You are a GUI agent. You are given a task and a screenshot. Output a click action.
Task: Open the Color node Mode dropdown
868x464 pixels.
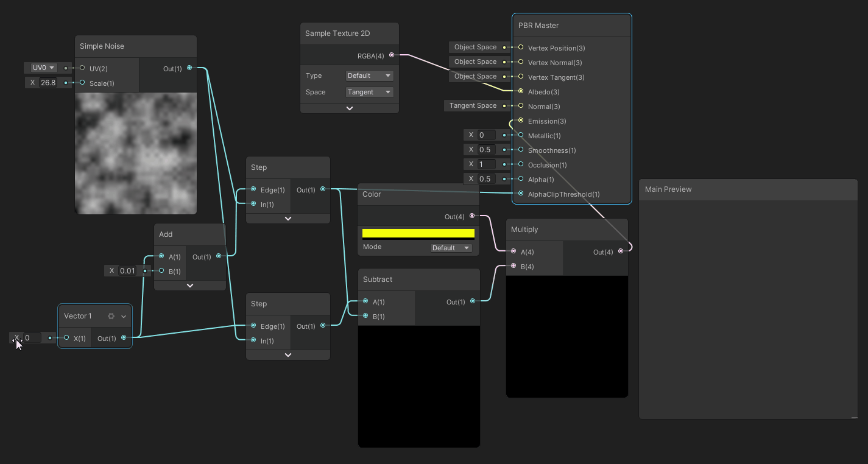[x=451, y=248]
